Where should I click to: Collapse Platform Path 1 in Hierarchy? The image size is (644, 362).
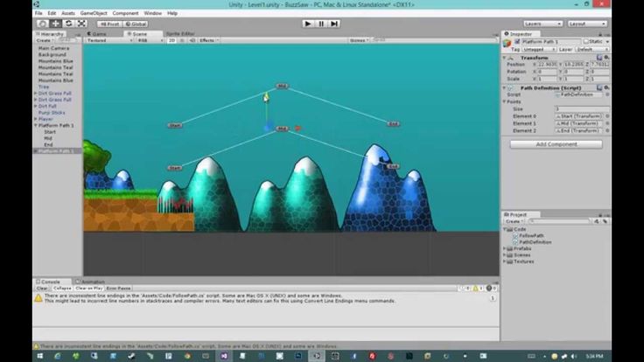coord(36,126)
